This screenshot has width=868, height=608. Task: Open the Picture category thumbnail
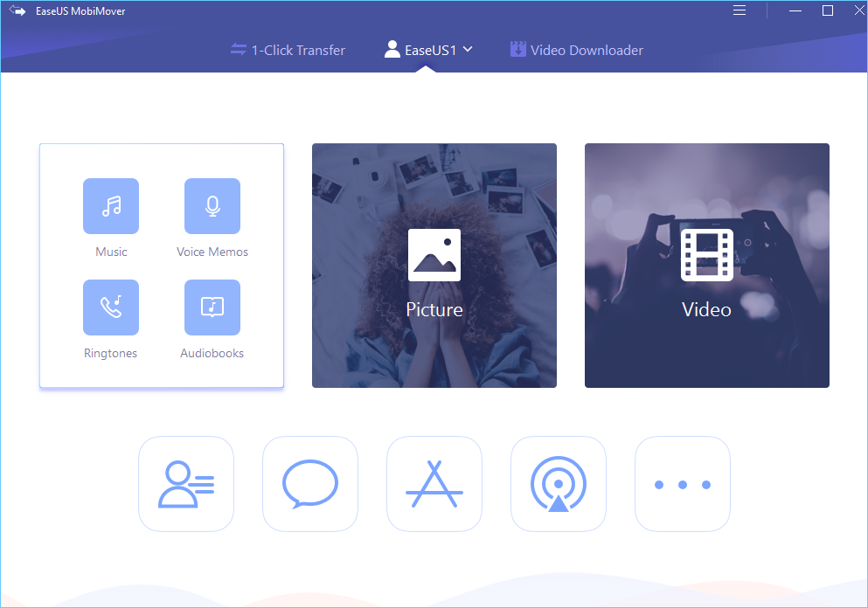click(x=434, y=266)
